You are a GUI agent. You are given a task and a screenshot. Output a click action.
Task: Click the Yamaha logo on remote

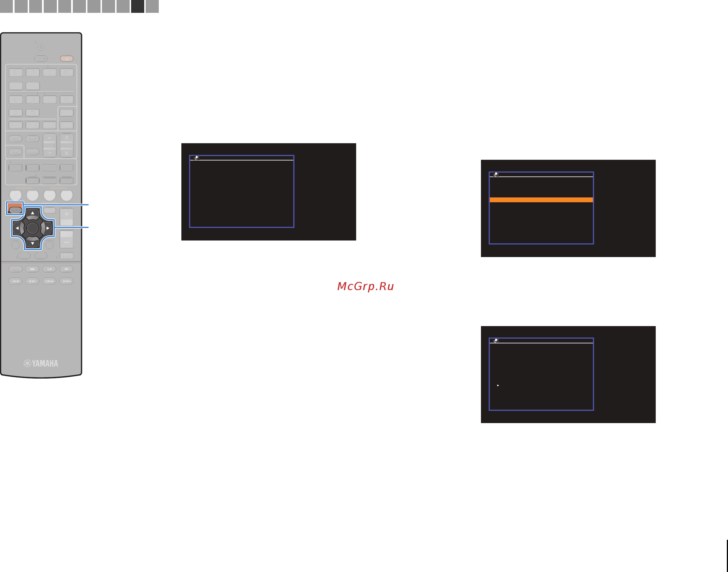41,363
